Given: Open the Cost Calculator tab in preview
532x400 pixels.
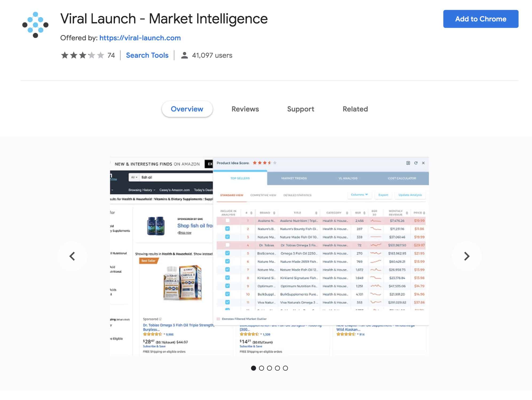Looking at the screenshot, I should [402, 178].
